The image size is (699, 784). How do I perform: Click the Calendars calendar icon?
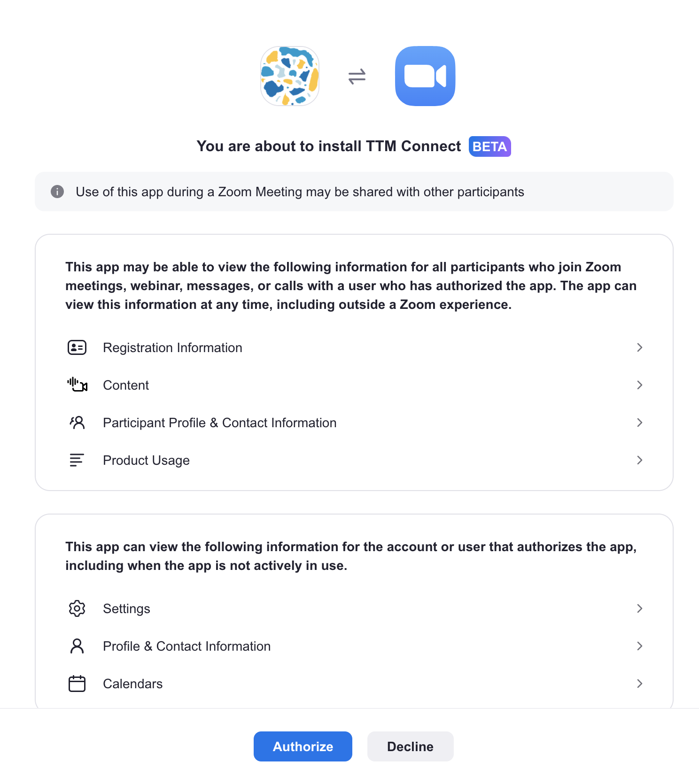pyautogui.click(x=77, y=684)
